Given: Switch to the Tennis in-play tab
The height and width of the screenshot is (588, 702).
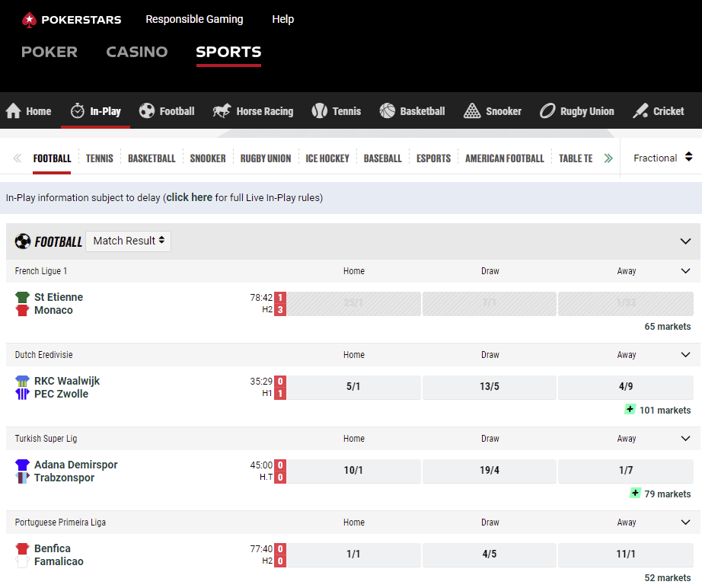Looking at the screenshot, I should [x=100, y=158].
